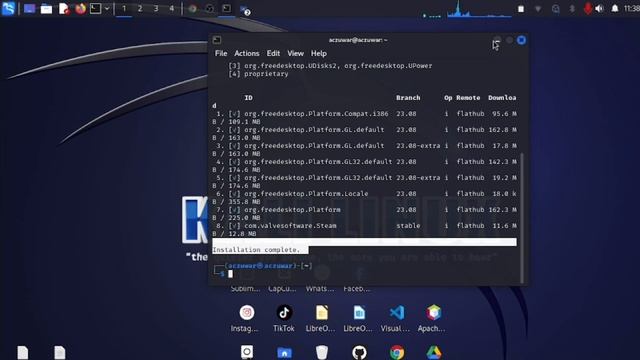Screen dimensions: 640x360
Task: Click the magnifier tray icon
Action: click(556, 9)
